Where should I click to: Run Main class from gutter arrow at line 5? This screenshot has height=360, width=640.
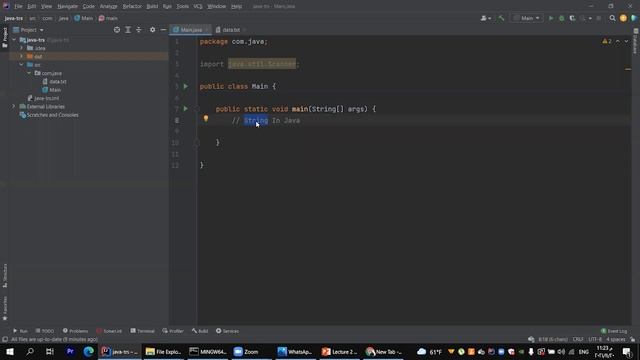pos(186,86)
